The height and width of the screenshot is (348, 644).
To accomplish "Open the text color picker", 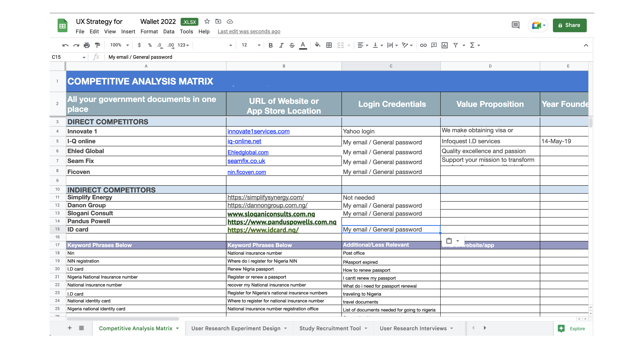I will 303,46.
